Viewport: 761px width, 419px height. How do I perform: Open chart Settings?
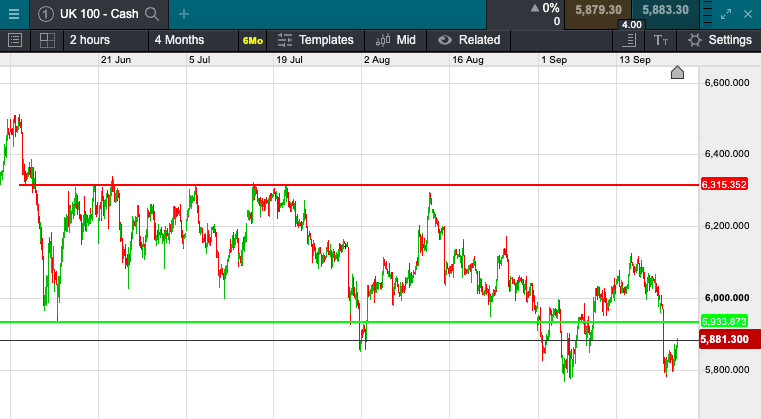pyautogui.click(x=720, y=40)
